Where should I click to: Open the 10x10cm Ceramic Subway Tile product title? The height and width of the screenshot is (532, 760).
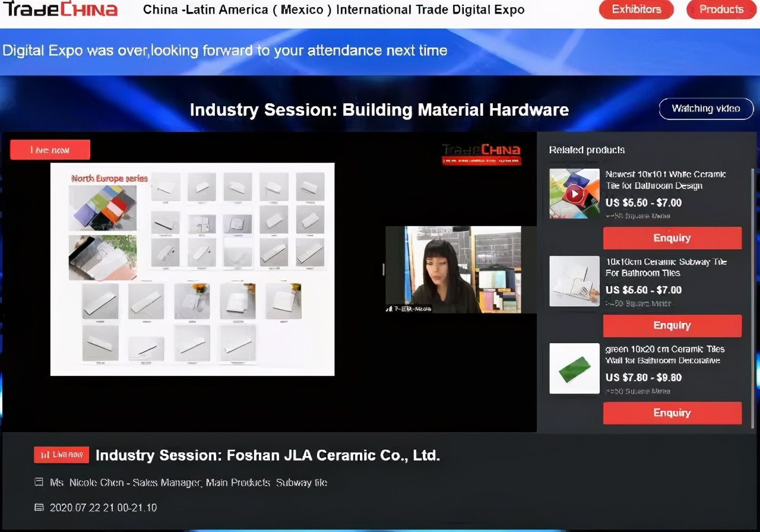coord(666,267)
